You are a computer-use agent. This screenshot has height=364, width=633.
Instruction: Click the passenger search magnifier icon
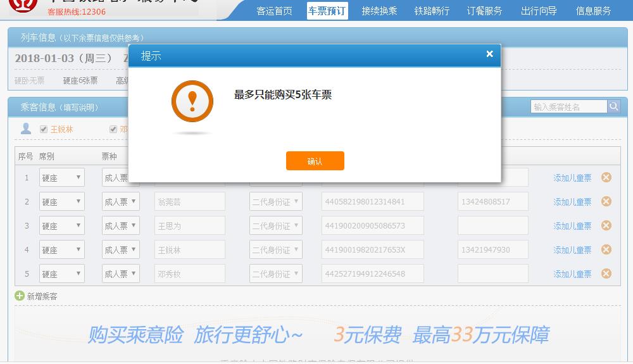point(613,106)
